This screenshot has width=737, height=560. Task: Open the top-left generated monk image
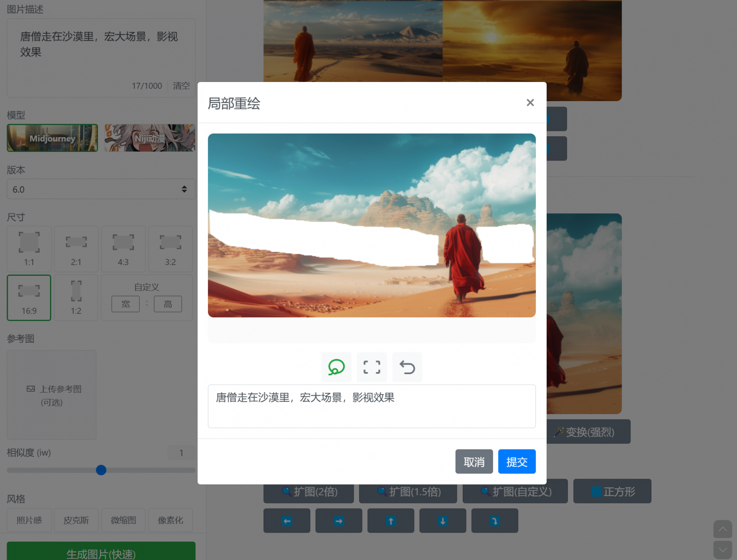click(x=353, y=40)
